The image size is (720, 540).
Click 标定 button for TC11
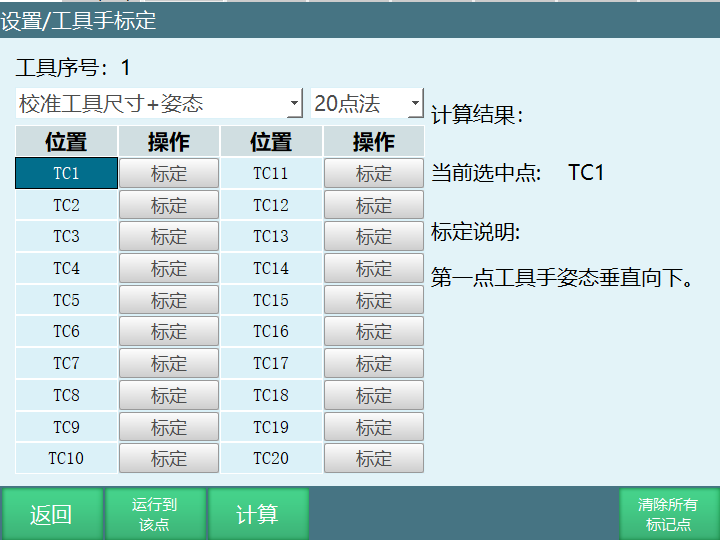(374, 173)
